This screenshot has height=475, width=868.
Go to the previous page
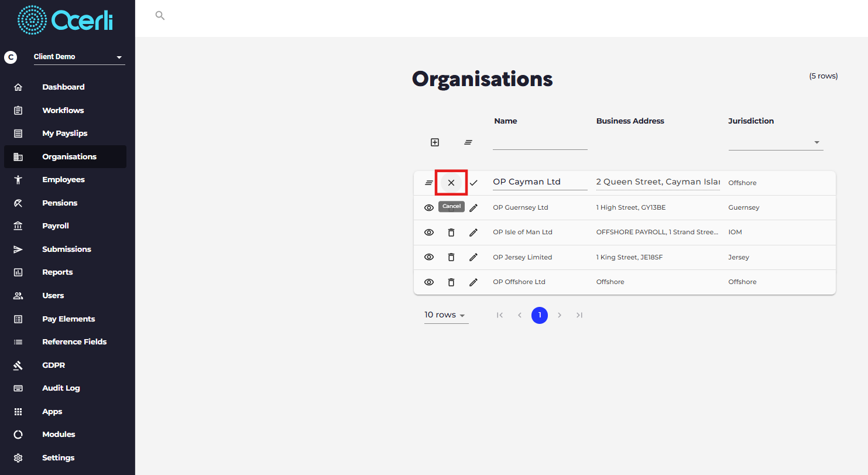(520, 315)
